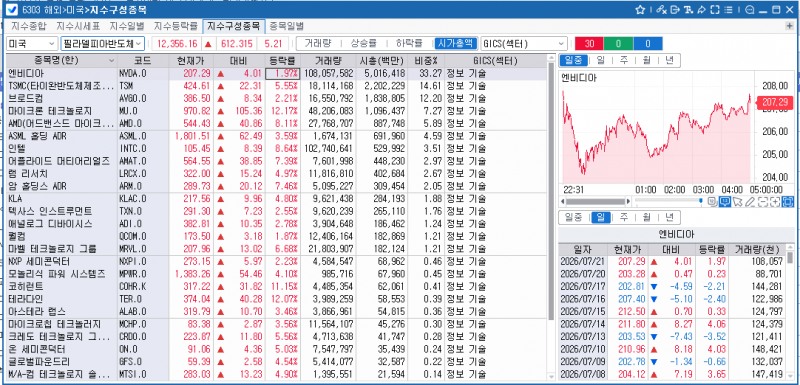Click the fit-all view icon in chart toolbar
Viewport: 800px width, 385px height.
[788, 201]
